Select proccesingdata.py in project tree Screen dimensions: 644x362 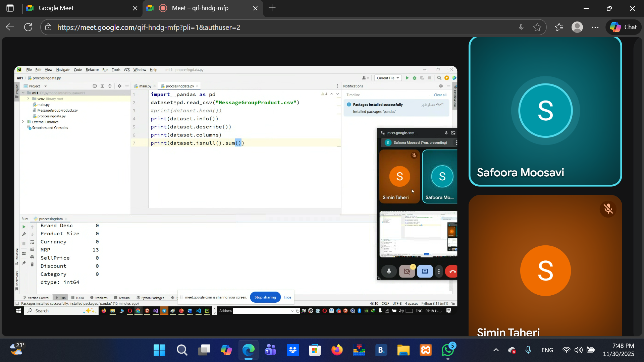51,116
